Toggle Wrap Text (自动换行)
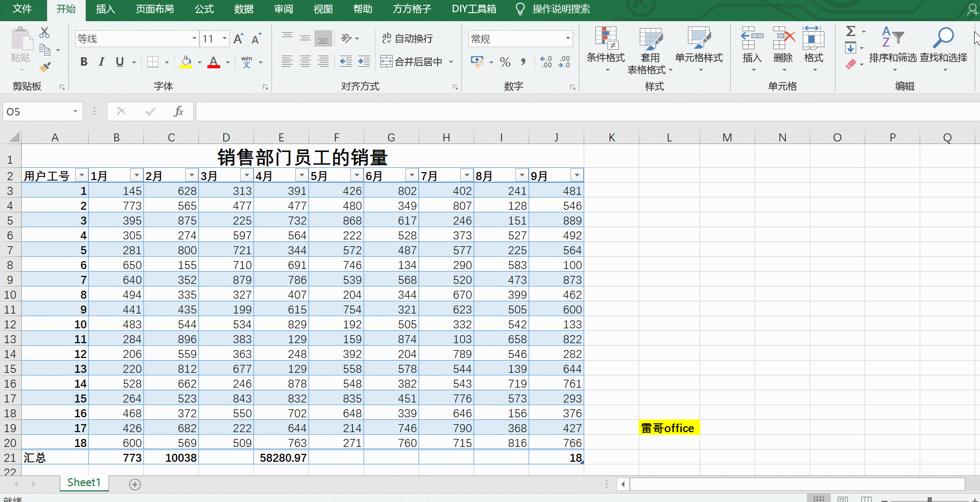 (x=407, y=38)
